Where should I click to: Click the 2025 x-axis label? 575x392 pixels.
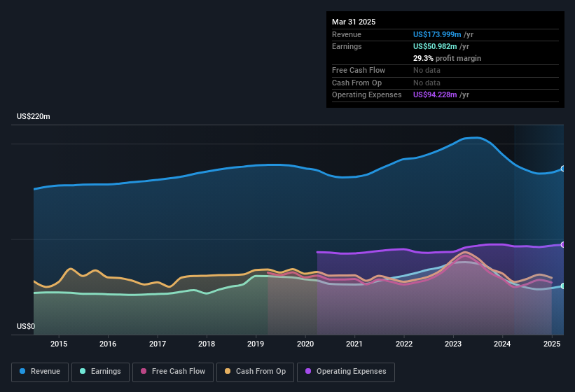[x=551, y=344]
